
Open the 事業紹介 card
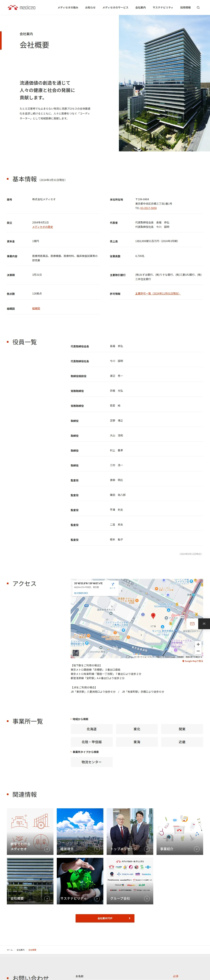(x=180, y=832)
